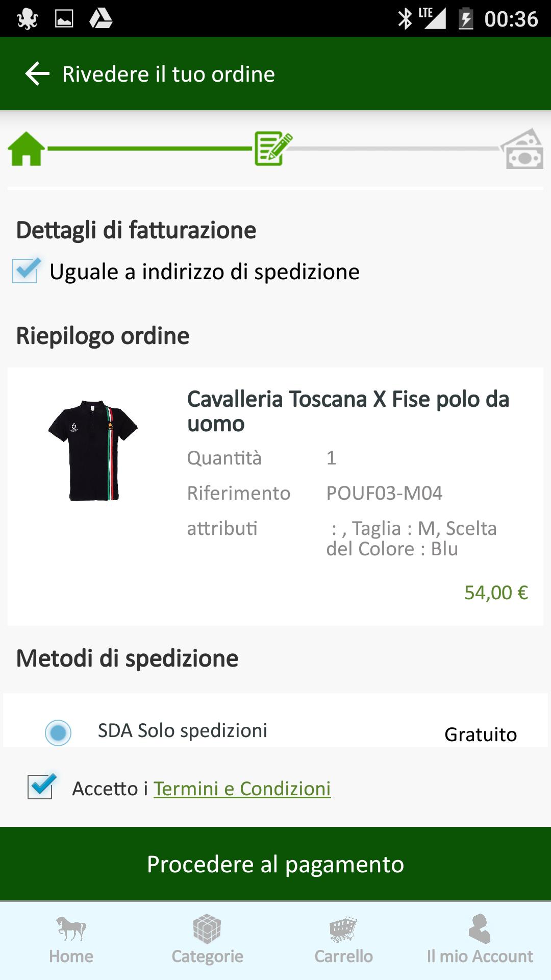Select the green home step icon
Image resolution: width=551 pixels, height=980 pixels.
pos(27,149)
